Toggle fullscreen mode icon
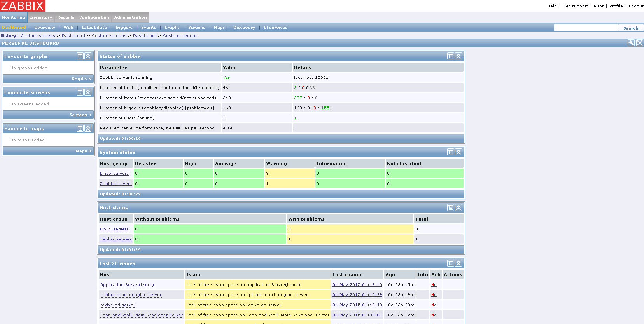The width and height of the screenshot is (644, 324). tap(640, 43)
